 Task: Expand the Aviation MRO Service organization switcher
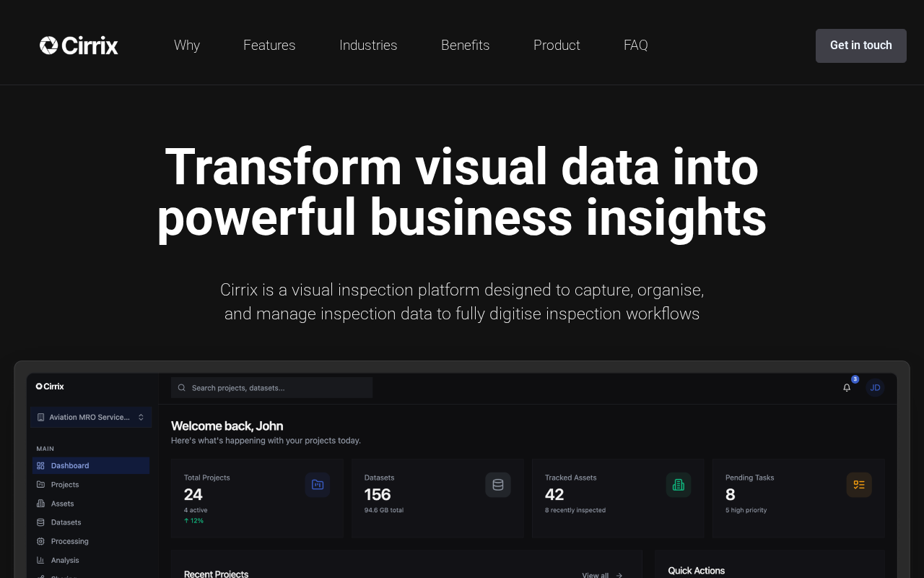tap(91, 418)
